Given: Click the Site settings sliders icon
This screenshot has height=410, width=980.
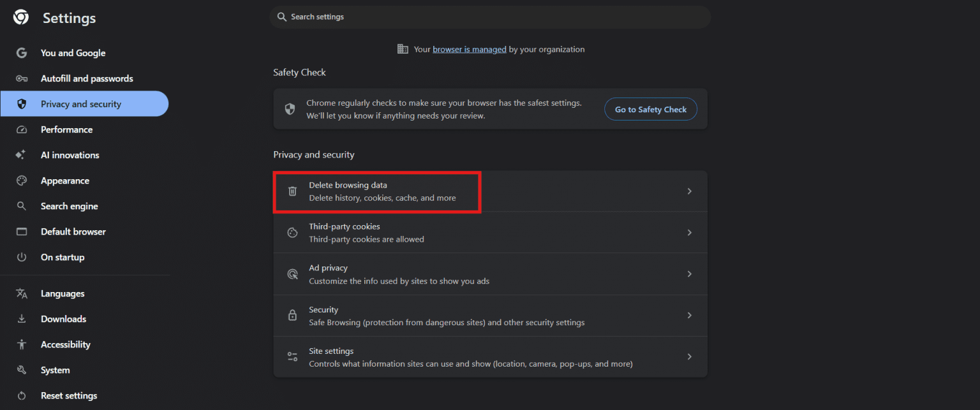Looking at the screenshot, I should (292, 357).
